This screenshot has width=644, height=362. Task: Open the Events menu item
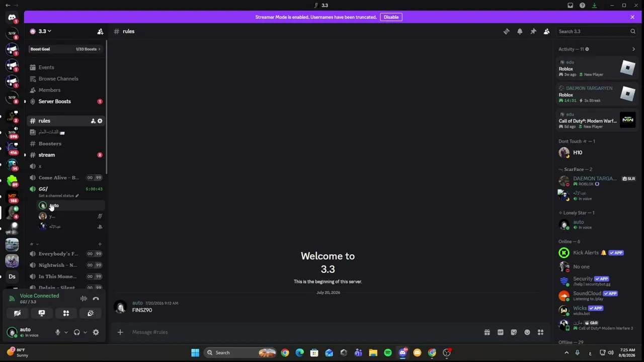(65, 67)
